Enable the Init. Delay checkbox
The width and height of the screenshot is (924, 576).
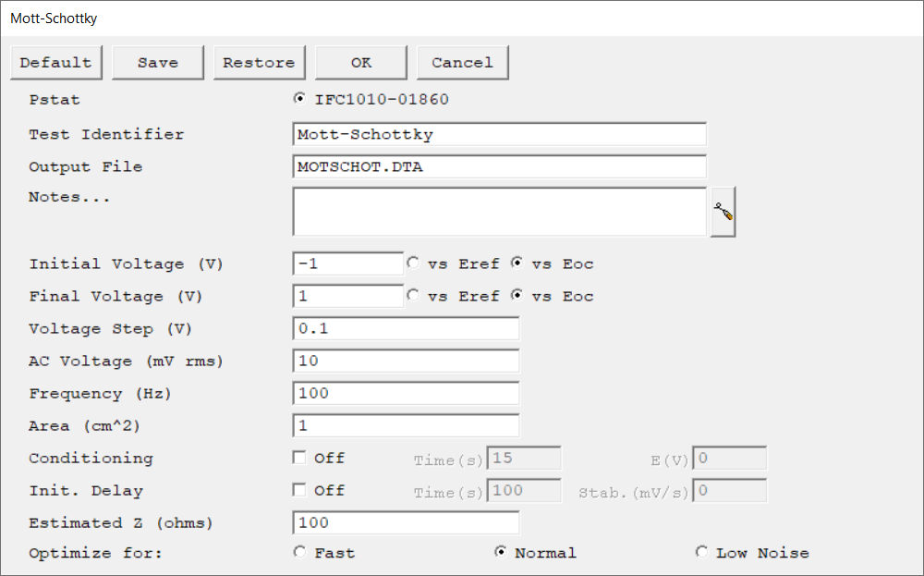coord(299,490)
